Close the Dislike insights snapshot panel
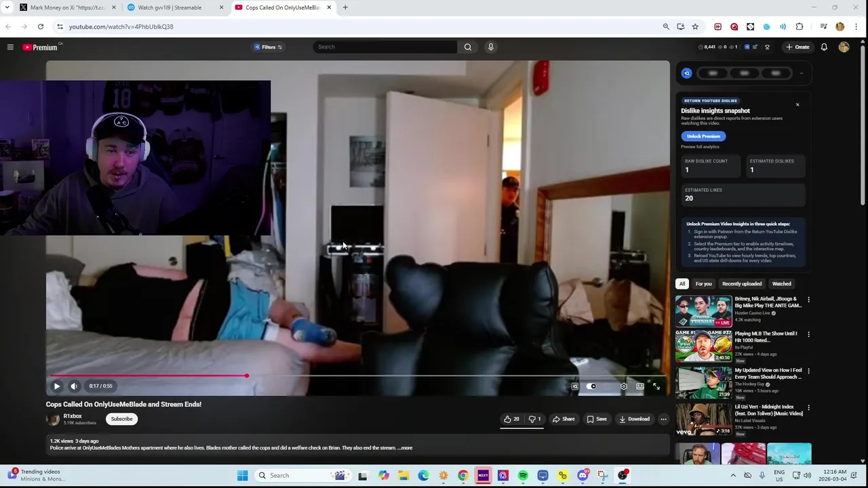 click(797, 104)
